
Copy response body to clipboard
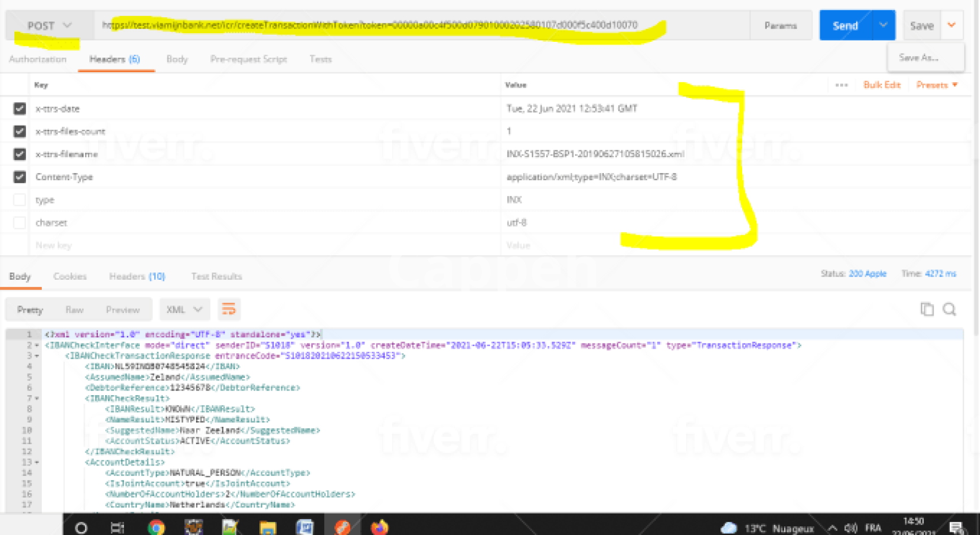click(926, 309)
